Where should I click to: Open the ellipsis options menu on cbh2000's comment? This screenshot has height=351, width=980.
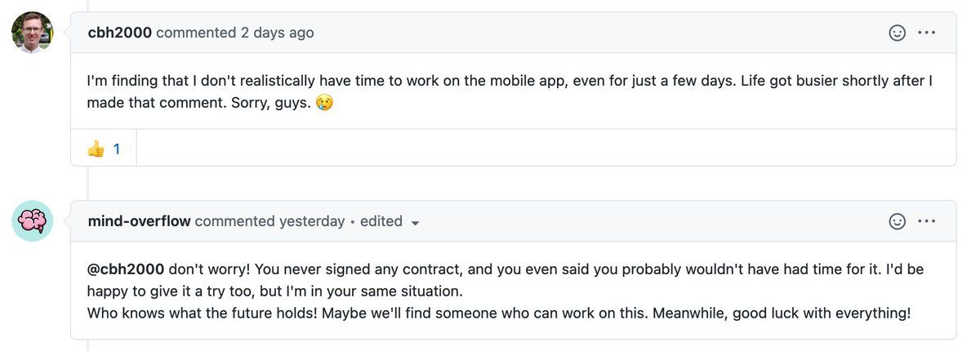(926, 33)
